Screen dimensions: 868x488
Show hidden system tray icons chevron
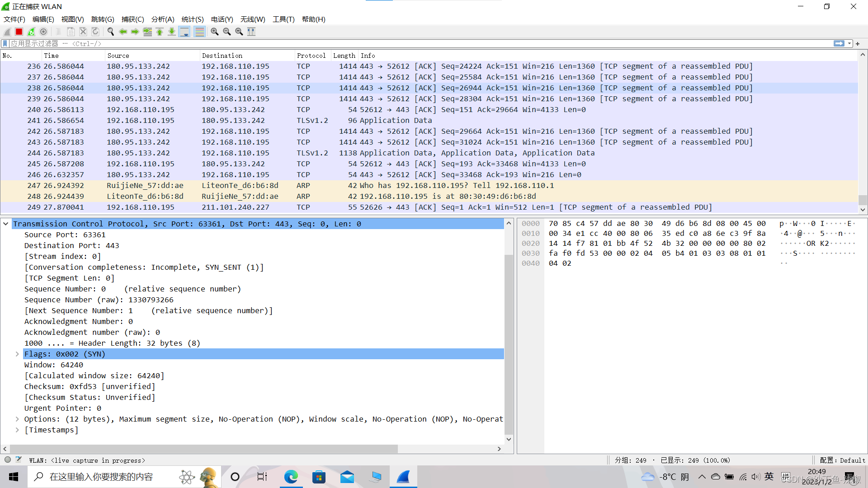pos(702,477)
